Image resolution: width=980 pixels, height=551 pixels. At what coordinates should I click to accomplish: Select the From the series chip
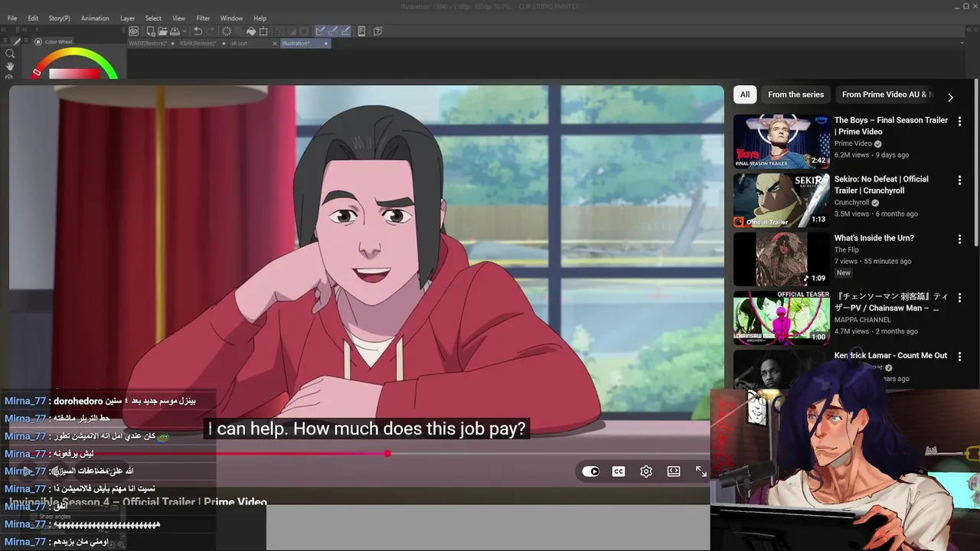click(796, 95)
